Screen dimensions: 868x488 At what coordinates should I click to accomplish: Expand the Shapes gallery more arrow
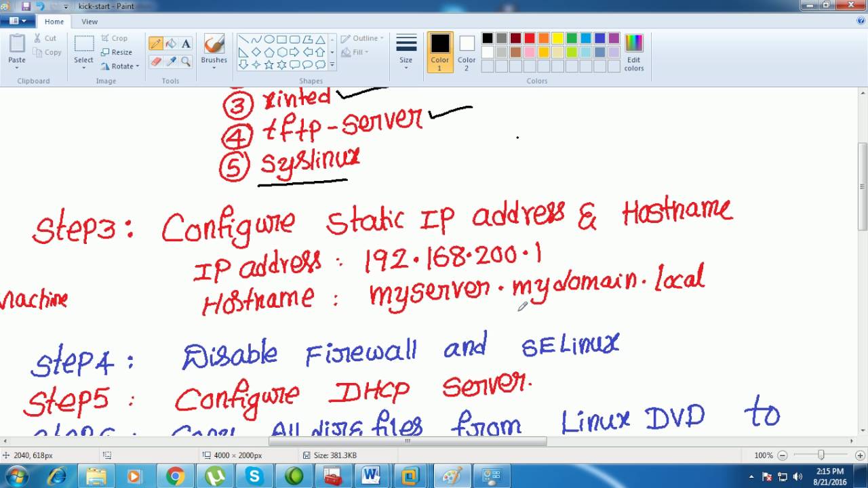332,65
